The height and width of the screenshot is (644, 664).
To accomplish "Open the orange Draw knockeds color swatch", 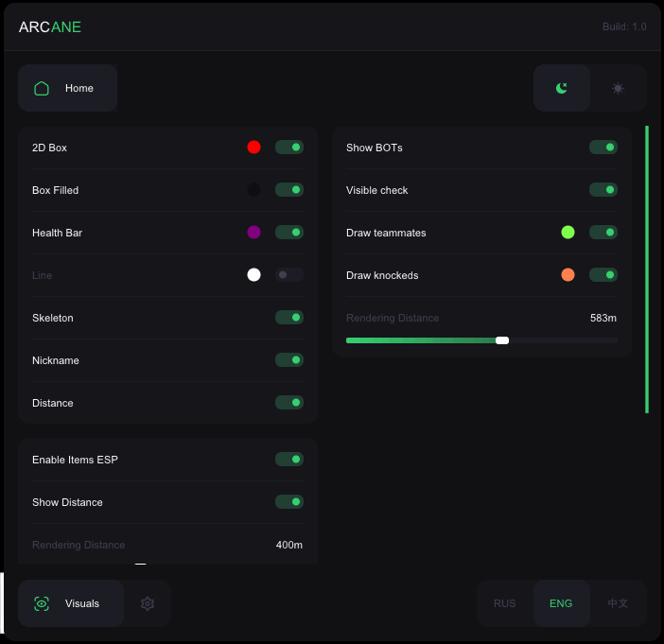I will [568, 275].
